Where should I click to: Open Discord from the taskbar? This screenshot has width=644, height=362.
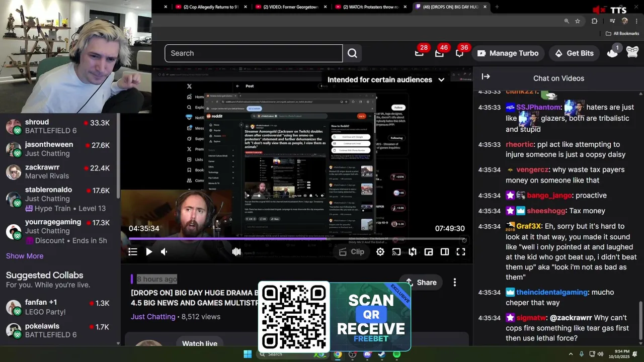click(367, 354)
